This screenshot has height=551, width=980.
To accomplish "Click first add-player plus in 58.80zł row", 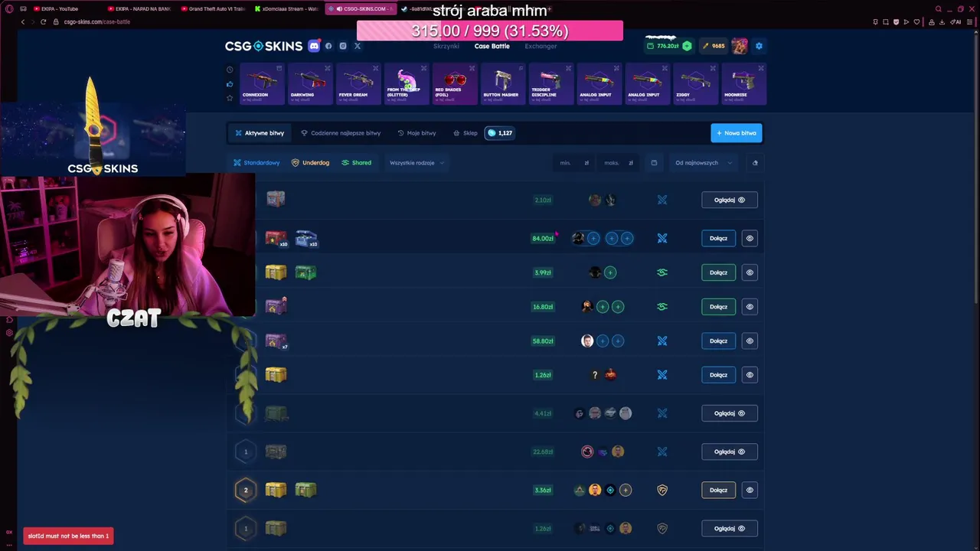I will click(x=603, y=341).
